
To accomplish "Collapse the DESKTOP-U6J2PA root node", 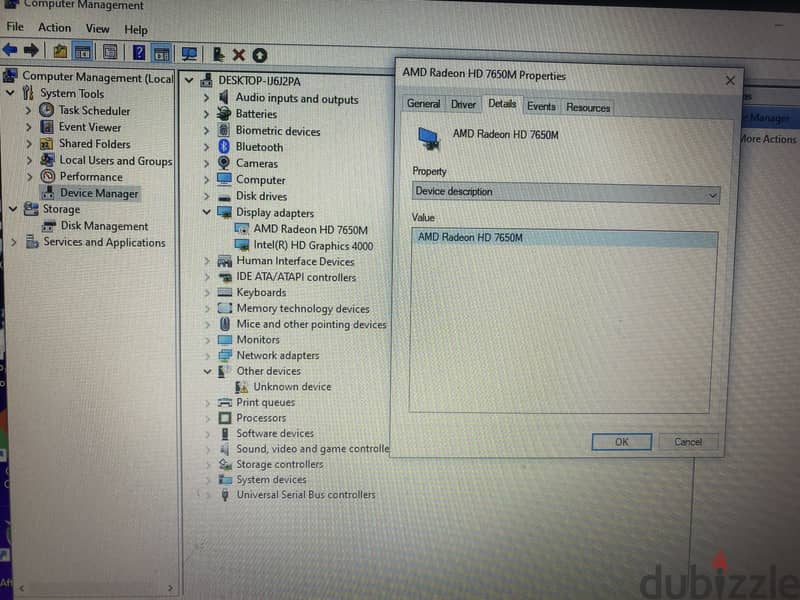I will [189, 80].
